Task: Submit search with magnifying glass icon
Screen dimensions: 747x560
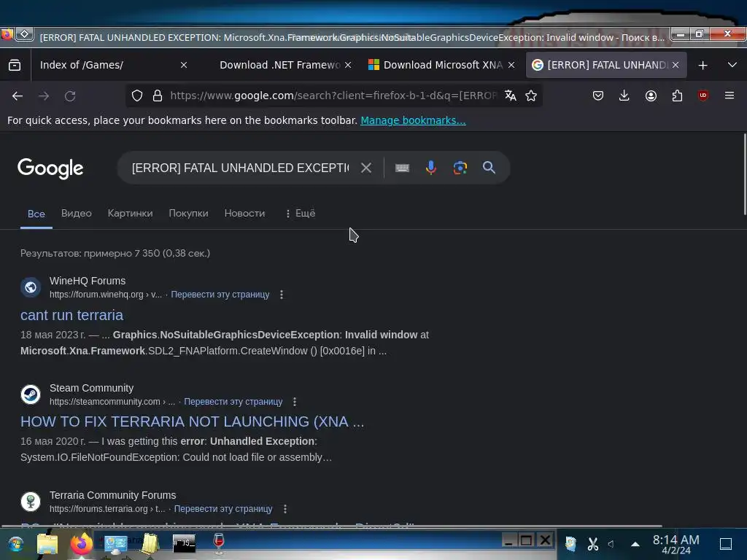Action: 489,168
